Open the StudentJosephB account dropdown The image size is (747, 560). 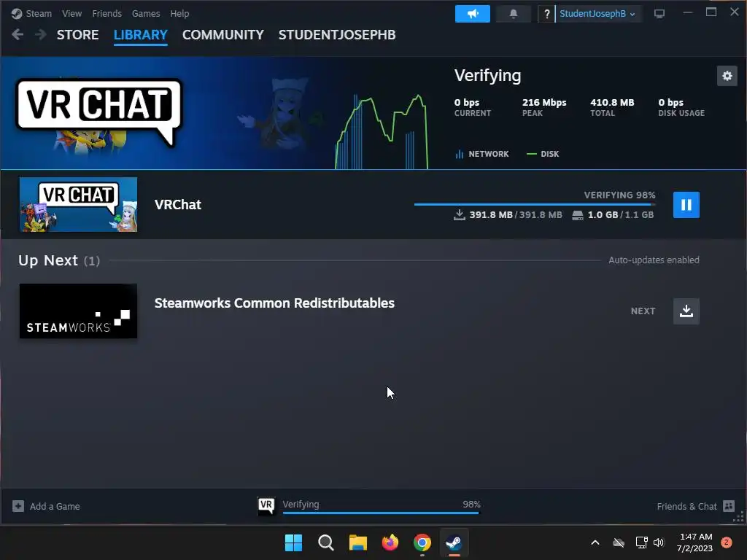(x=597, y=14)
